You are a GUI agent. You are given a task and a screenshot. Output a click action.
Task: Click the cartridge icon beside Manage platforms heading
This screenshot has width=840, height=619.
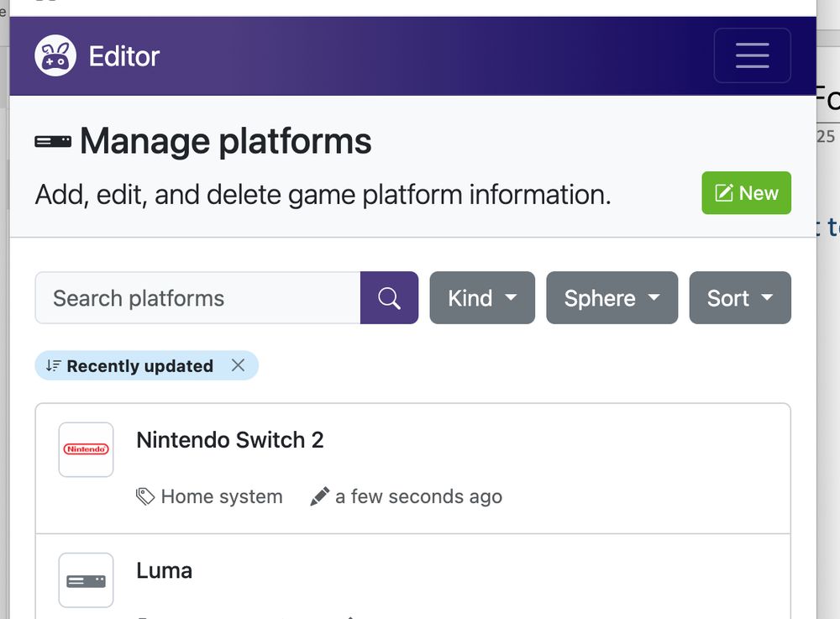pos(52,141)
